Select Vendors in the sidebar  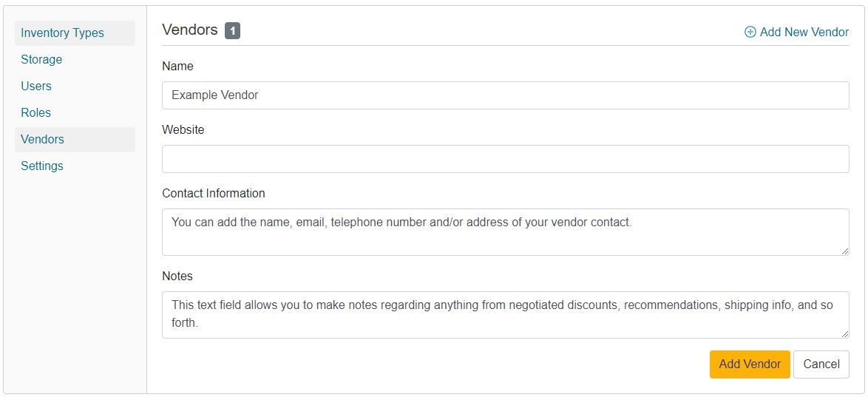[x=42, y=140]
